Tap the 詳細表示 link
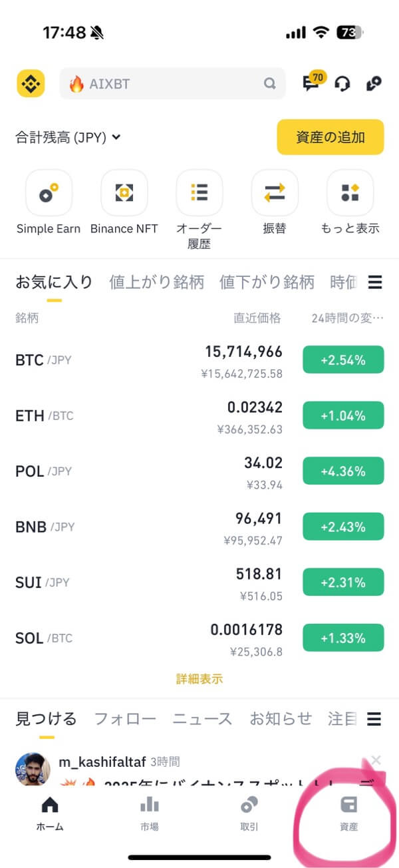This screenshot has height=868, width=399. tap(199, 679)
